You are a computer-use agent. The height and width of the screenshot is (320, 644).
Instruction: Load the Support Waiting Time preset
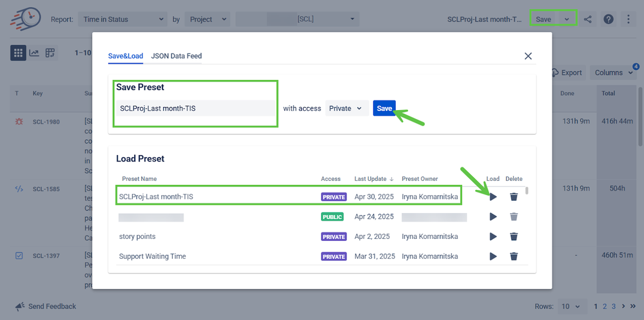click(x=493, y=256)
